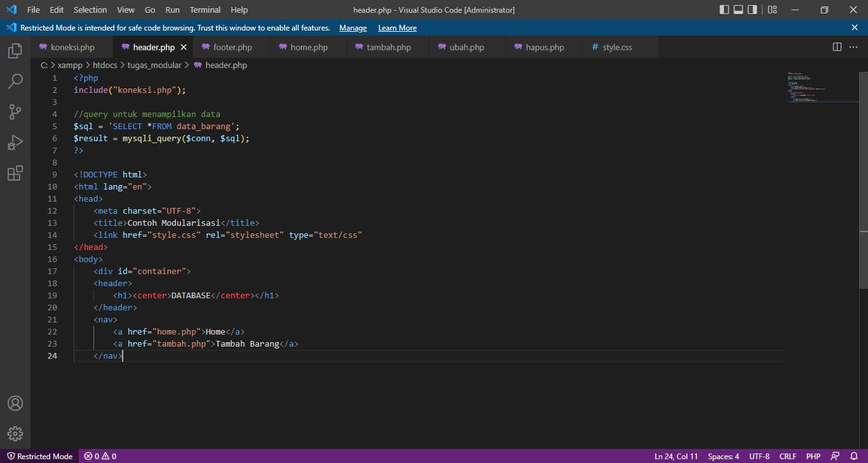The width and height of the screenshot is (868, 463).
Task: Switch to the style.css tab
Action: pos(616,46)
